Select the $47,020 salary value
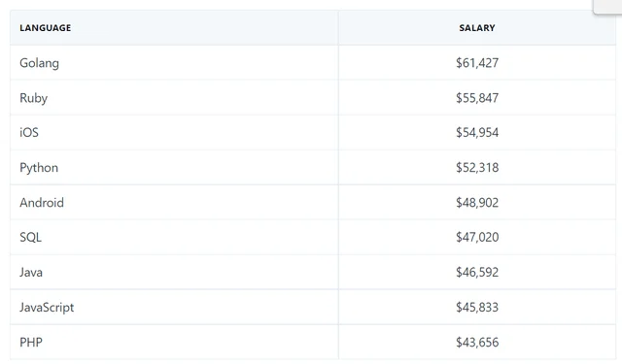The width and height of the screenshot is (622, 364). (x=477, y=237)
